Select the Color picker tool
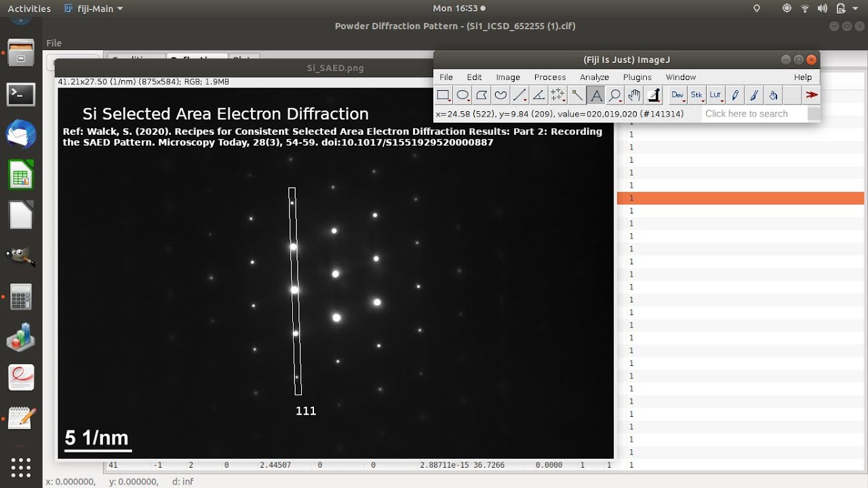The width and height of the screenshot is (868, 488). point(653,96)
